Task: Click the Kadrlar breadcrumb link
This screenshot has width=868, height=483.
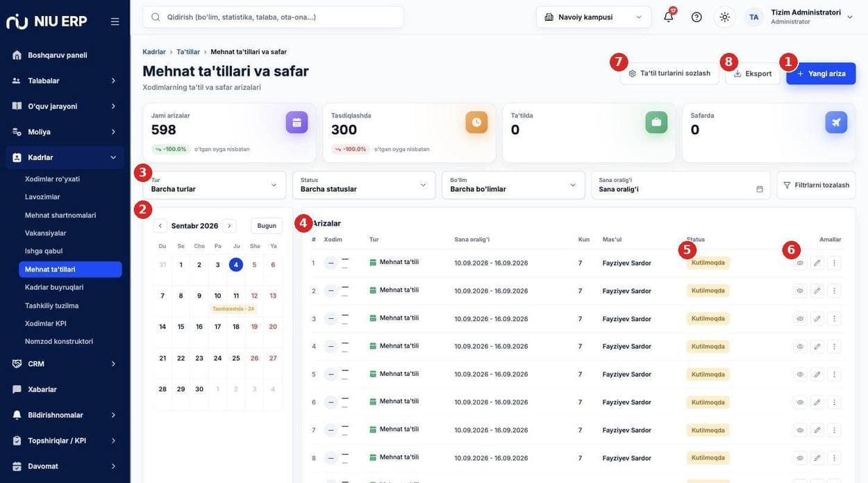Action: [154, 52]
